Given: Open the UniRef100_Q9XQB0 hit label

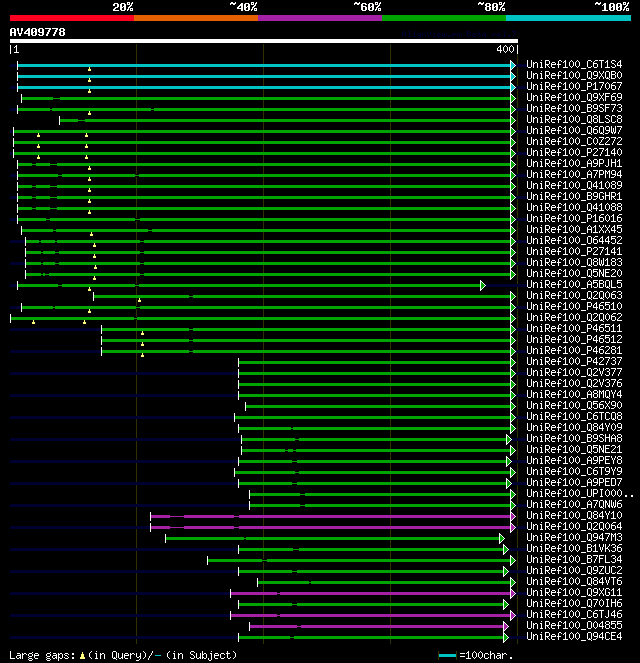Looking at the screenshot, I should point(574,75).
